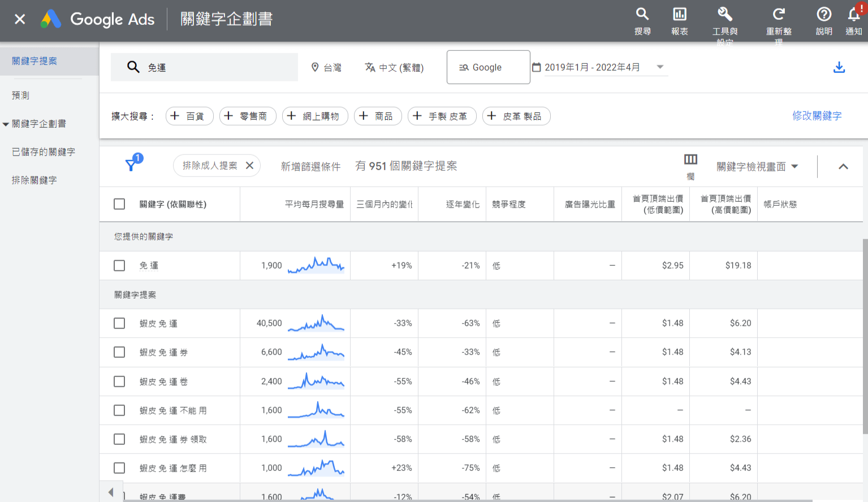Open 預測 in the sidebar
The image size is (868, 502).
point(21,96)
